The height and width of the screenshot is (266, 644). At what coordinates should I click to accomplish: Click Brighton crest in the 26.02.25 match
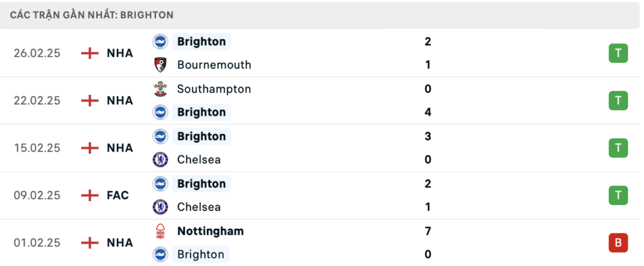tap(160, 42)
